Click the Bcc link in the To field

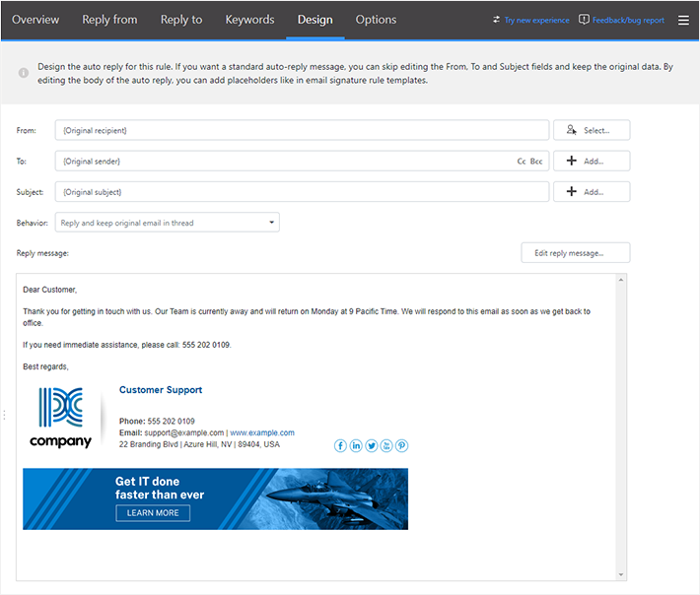[536, 162]
